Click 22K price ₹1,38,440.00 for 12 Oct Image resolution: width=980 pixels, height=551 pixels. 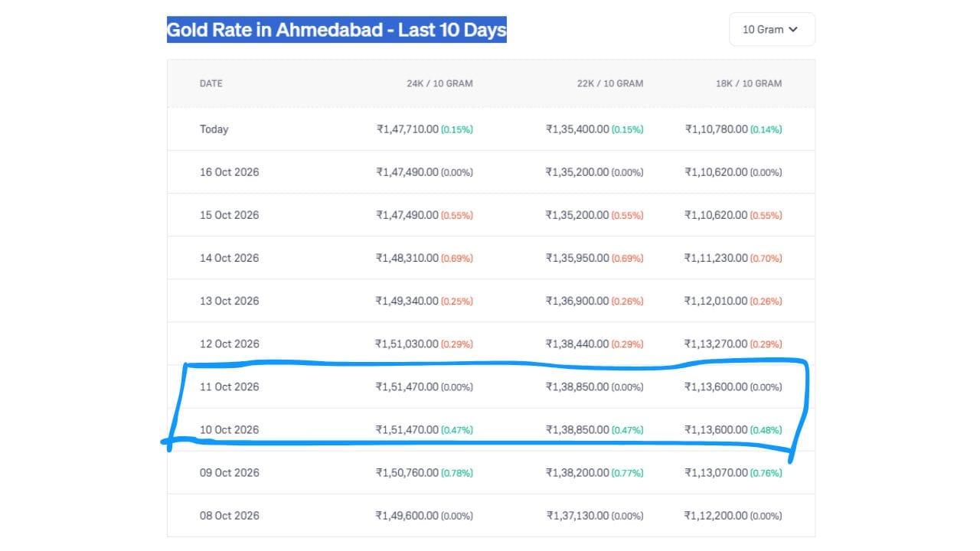click(577, 344)
